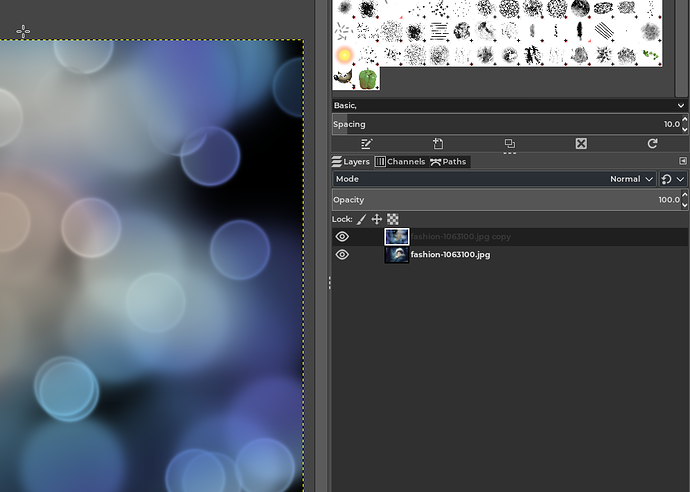Lock pixels with the paintbrush lock icon

[x=361, y=219]
